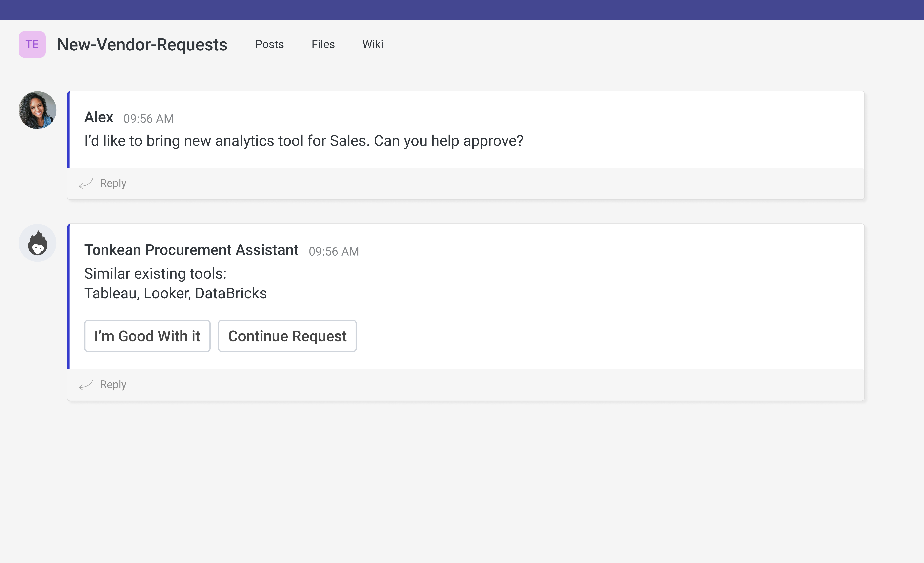Viewport: 924px width, 563px height.
Task: Open the Files tab
Action: (323, 44)
